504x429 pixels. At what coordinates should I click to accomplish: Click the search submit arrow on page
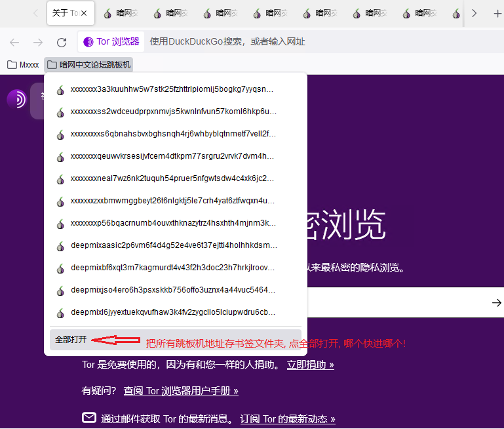coord(496,302)
